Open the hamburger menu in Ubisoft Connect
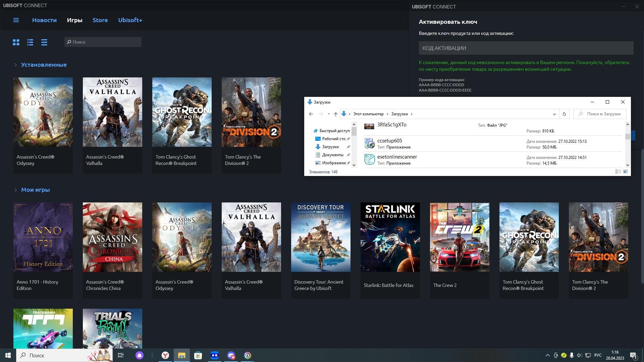644x362 pixels. click(x=16, y=20)
